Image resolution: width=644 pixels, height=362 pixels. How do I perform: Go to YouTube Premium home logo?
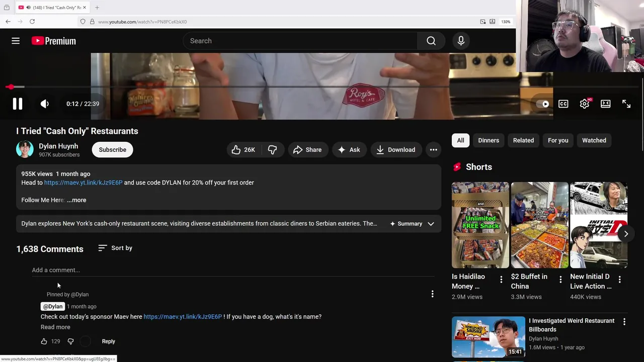[x=53, y=41]
